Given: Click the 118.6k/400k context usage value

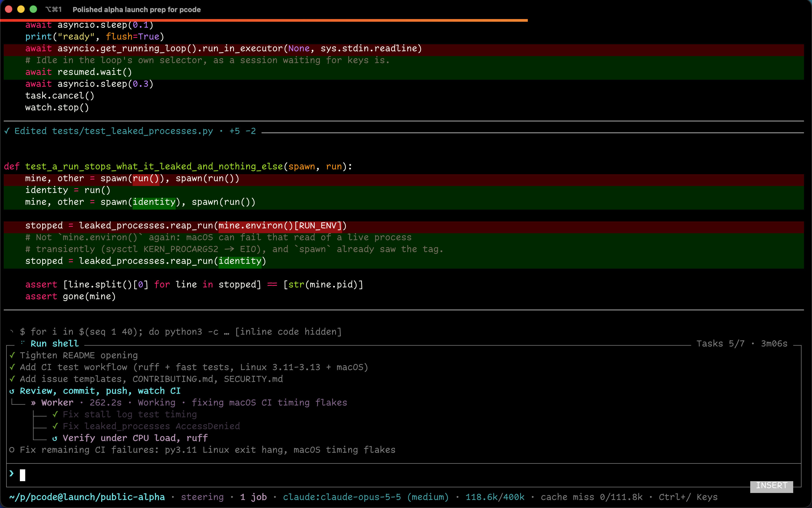Looking at the screenshot, I should (495, 497).
